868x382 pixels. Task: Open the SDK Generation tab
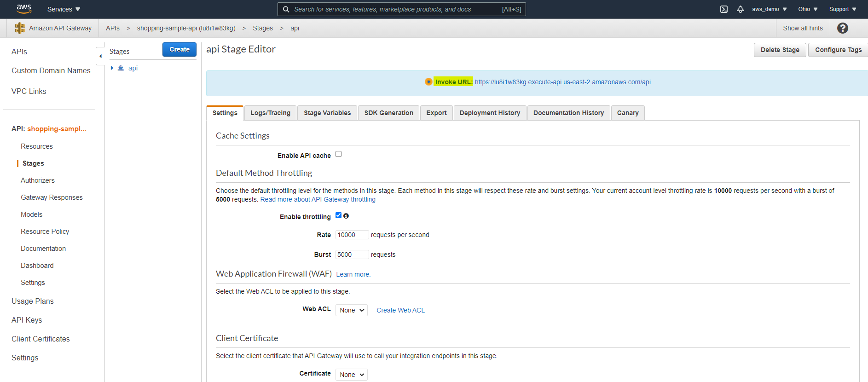click(x=388, y=113)
